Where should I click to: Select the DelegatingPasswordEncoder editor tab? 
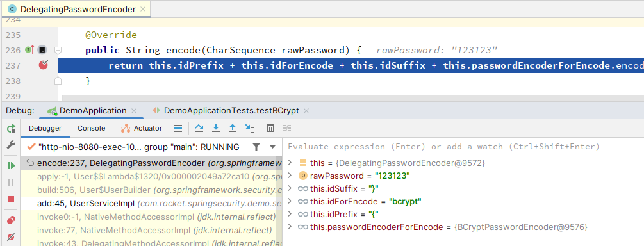pos(77,9)
